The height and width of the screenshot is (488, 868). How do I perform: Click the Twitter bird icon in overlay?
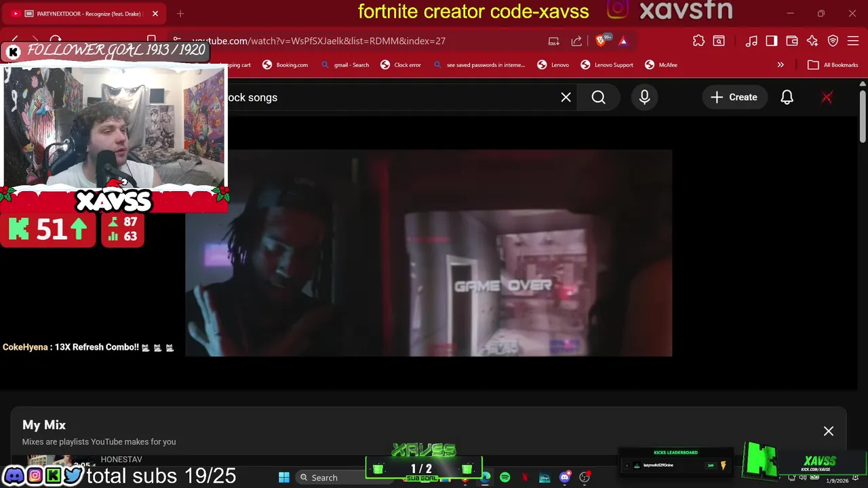point(73,476)
